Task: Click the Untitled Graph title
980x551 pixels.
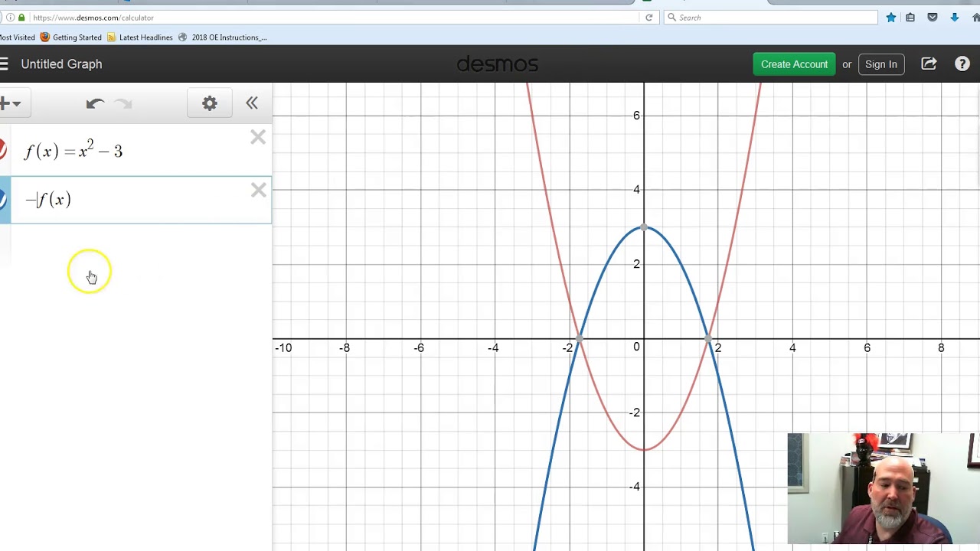Action: (61, 64)
